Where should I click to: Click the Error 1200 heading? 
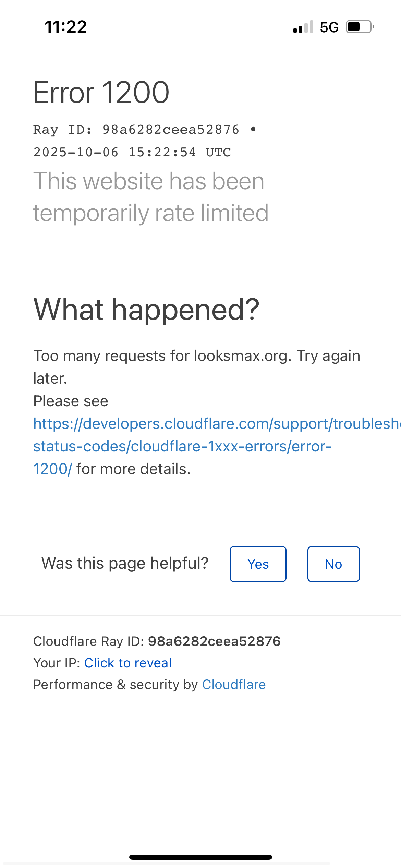101,93
